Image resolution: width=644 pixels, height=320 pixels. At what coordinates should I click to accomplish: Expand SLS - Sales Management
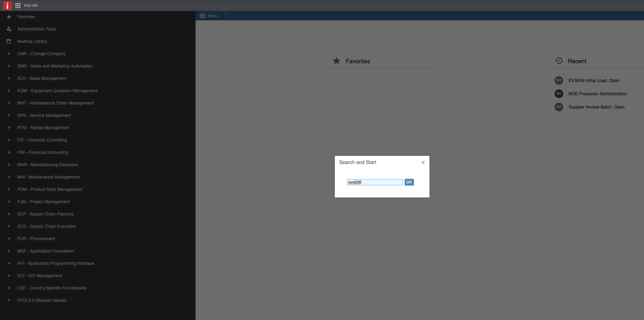point(9,78)
